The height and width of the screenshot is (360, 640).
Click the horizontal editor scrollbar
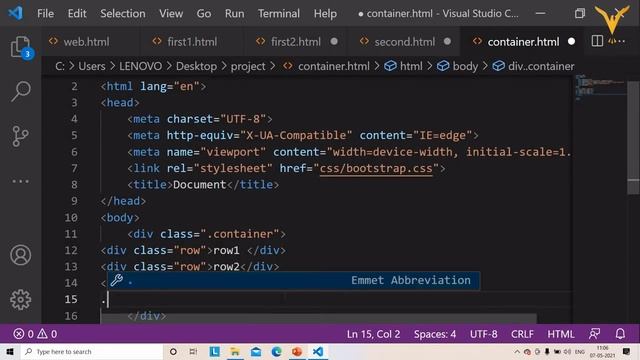pyautogui.click(x=318, y=318)
